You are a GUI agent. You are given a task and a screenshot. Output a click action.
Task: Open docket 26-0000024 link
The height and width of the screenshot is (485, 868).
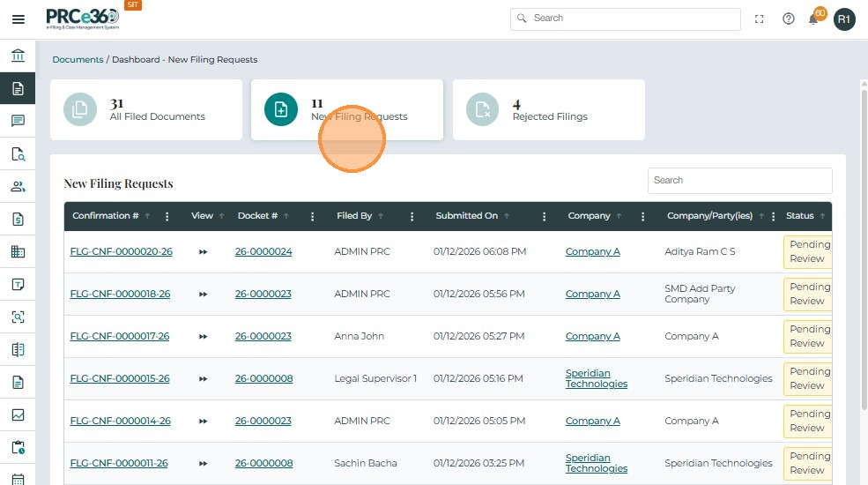click(x=263, y=252)
